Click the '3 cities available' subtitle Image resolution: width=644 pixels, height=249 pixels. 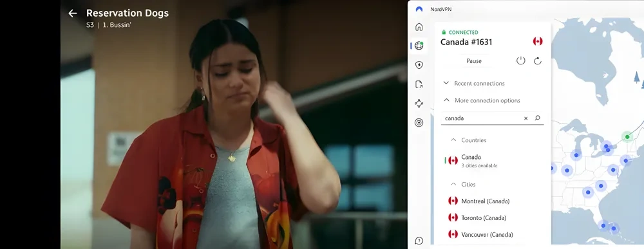pos(479,166)
